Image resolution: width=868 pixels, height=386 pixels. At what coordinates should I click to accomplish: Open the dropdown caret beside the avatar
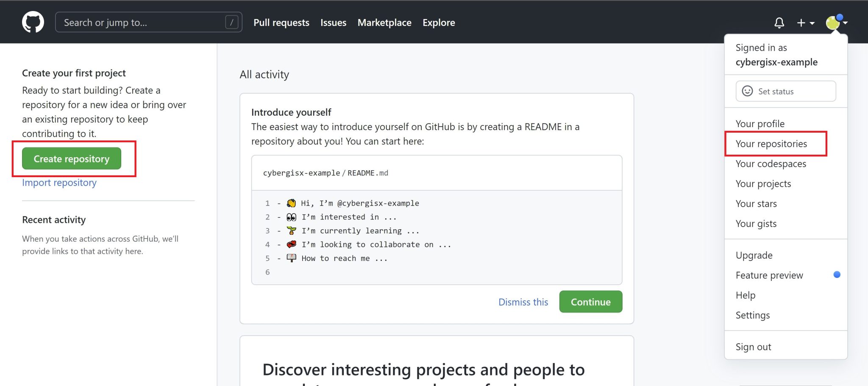(846, 24)
